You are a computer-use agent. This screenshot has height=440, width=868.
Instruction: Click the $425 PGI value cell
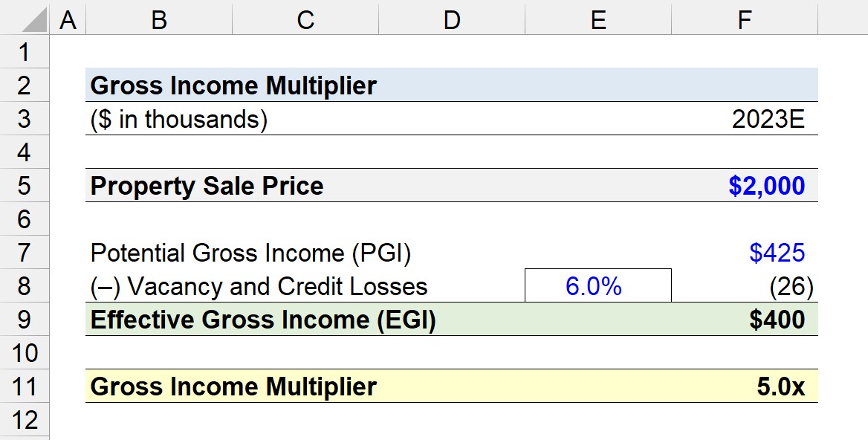point(745,253)
